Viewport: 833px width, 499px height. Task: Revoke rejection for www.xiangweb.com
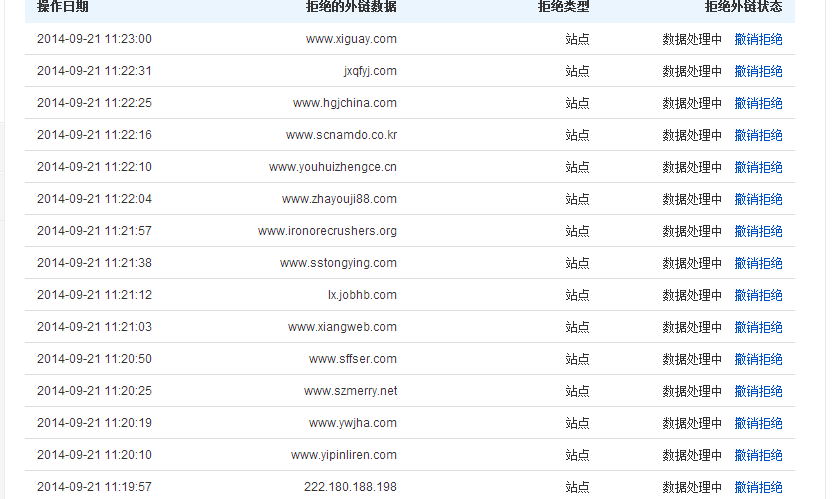pyautogui.click(x=758, y=327)
